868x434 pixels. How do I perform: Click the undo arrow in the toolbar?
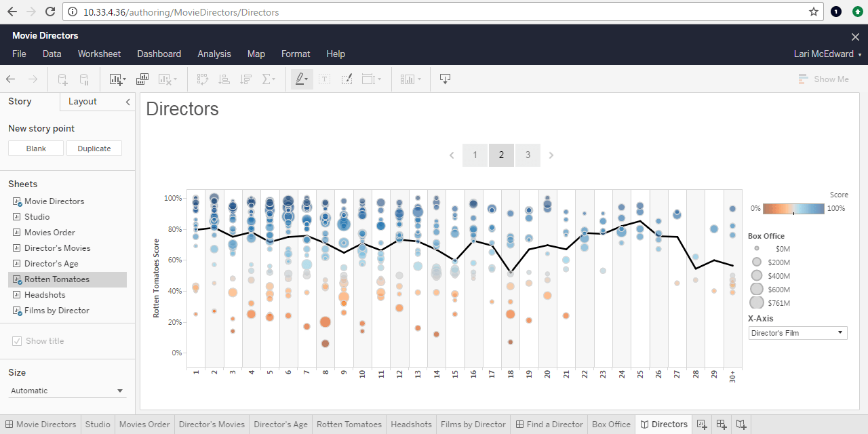click(11, 79)
